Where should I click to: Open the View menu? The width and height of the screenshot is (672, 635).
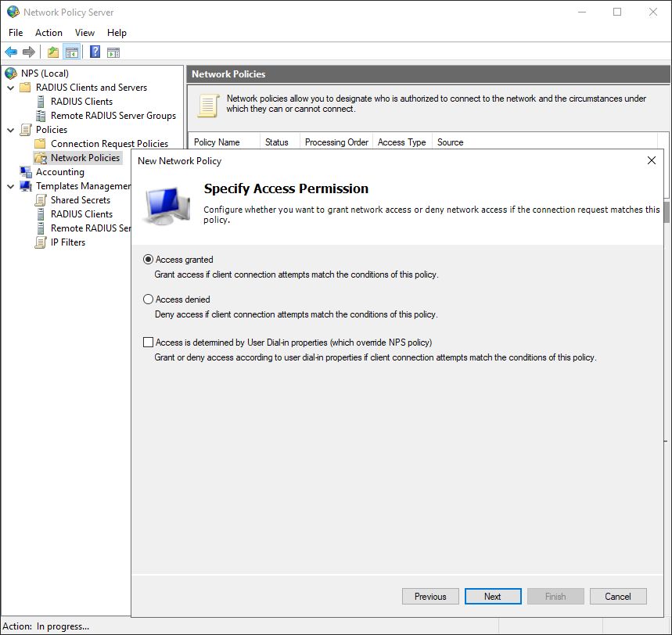pyautogui.click(x=84, y=33)
